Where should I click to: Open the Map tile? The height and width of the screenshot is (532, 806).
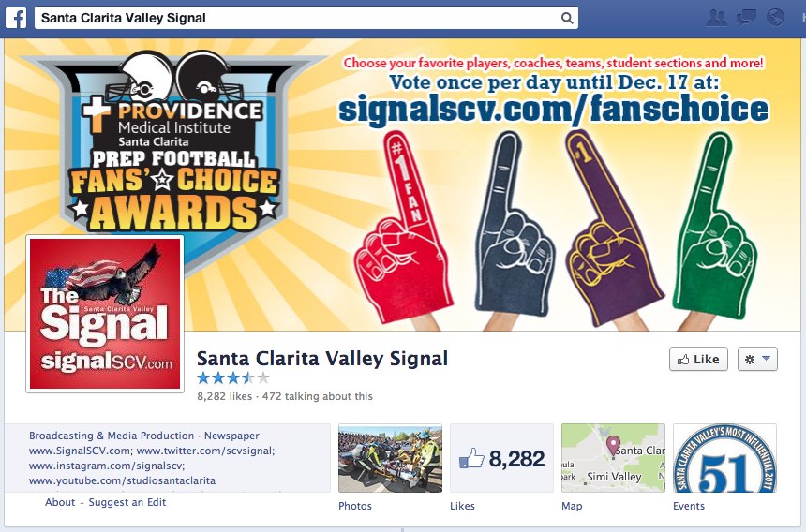[x=613, y=458]
